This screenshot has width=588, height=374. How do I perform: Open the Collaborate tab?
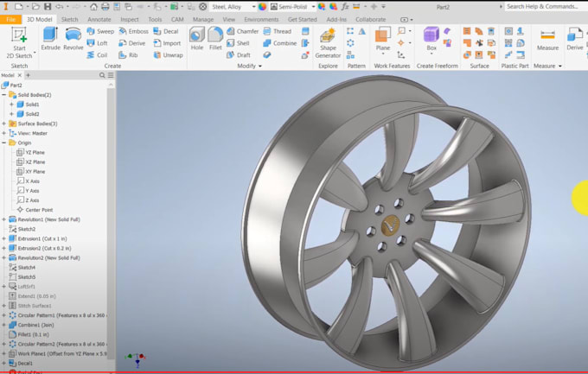(x=370, y=19)
